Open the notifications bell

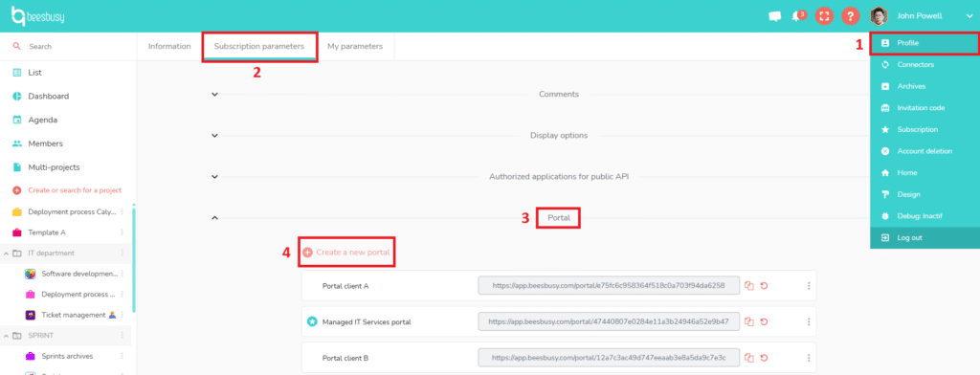point(796,16)
